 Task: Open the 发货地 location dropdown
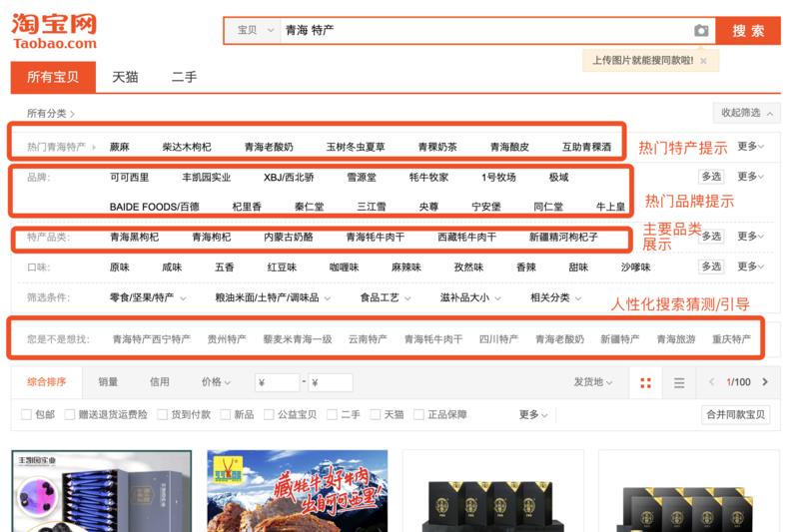pyautogui.click(x=593, y=382)
